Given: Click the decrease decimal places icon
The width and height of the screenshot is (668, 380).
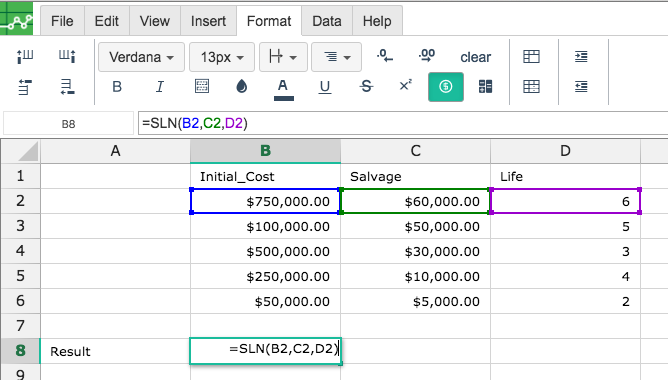Looking at the screenshot, I should pyautogui.click(x=385, y=56).
